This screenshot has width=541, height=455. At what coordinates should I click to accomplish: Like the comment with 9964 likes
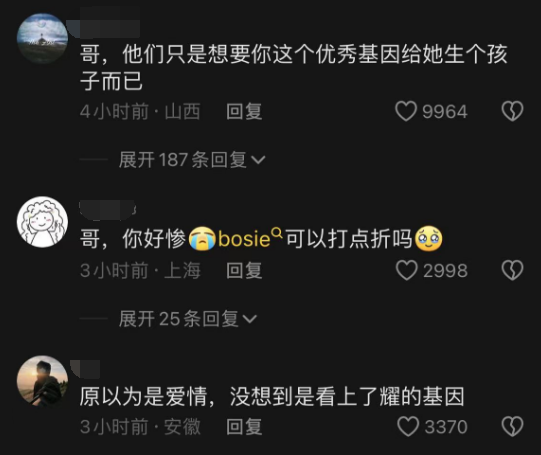(x=406, y=111)
